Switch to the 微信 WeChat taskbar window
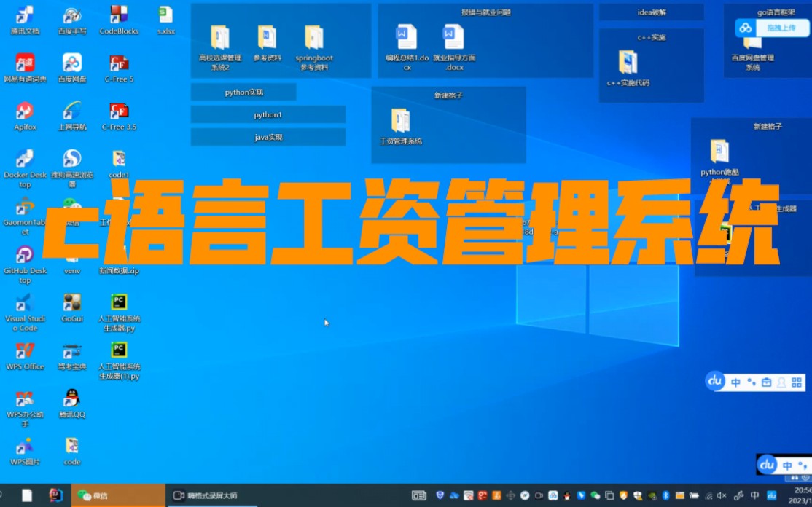The height and width of the screenshot is (507, 812). click(117, 494)
